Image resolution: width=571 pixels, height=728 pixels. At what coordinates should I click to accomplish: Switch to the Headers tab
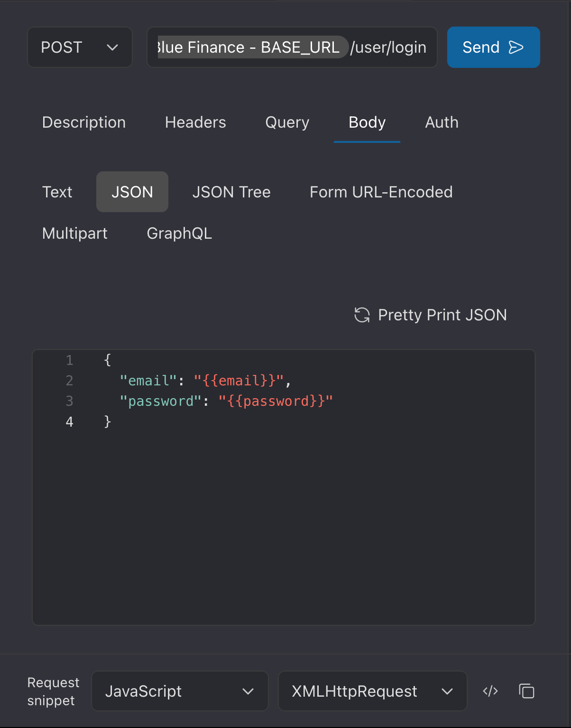(195, 122)
